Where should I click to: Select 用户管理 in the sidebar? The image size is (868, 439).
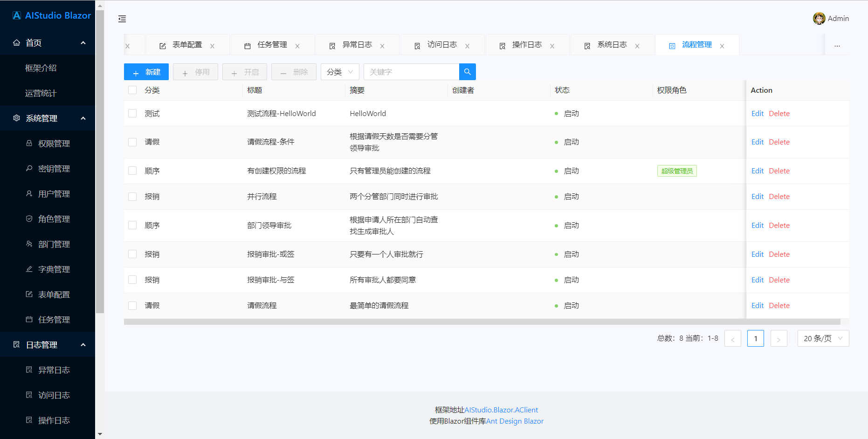(x=53, y=193)
